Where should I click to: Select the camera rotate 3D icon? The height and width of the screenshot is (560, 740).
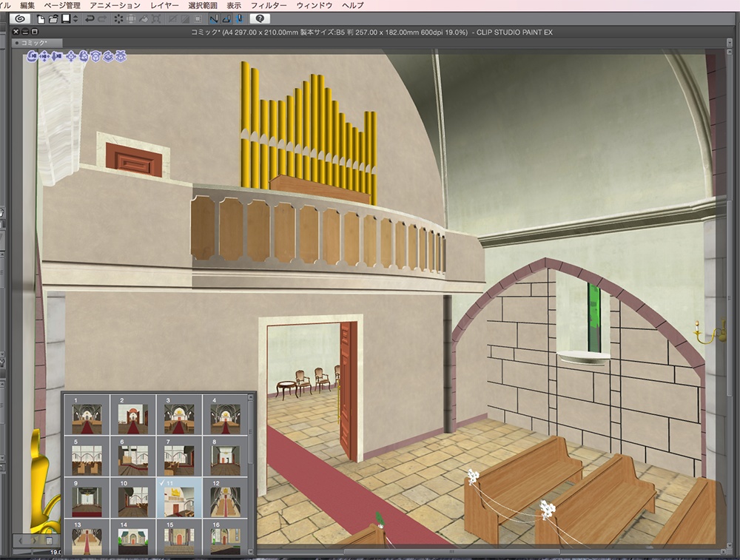[x=33, y=55]
